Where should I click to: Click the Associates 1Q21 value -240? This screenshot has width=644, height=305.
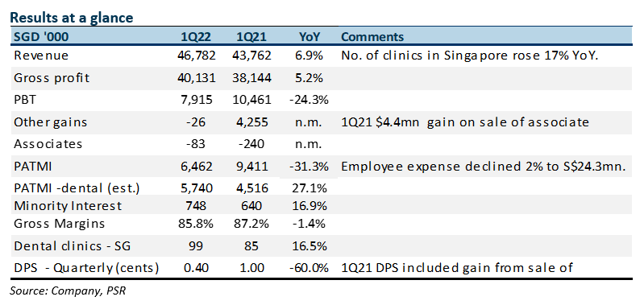point(252,144)
